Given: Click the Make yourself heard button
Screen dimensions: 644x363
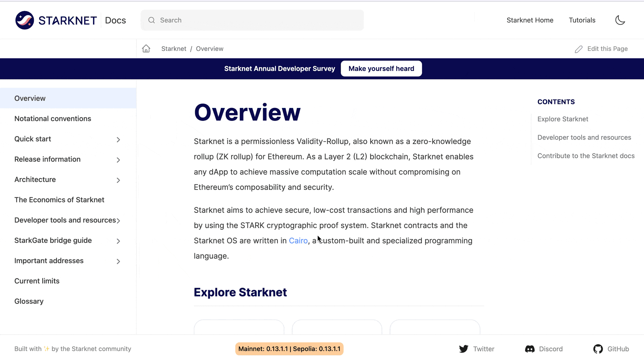Looking at the screenshot, I should (381, 69).
